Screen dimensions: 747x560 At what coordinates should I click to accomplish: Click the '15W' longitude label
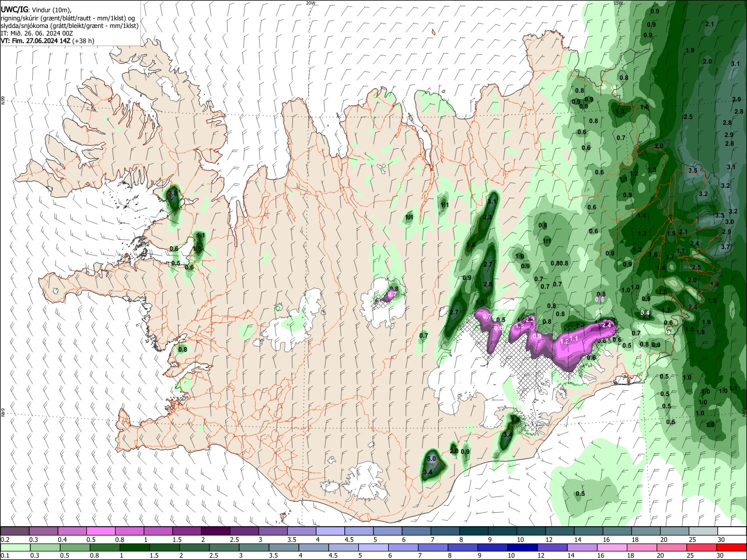point(618,3)
